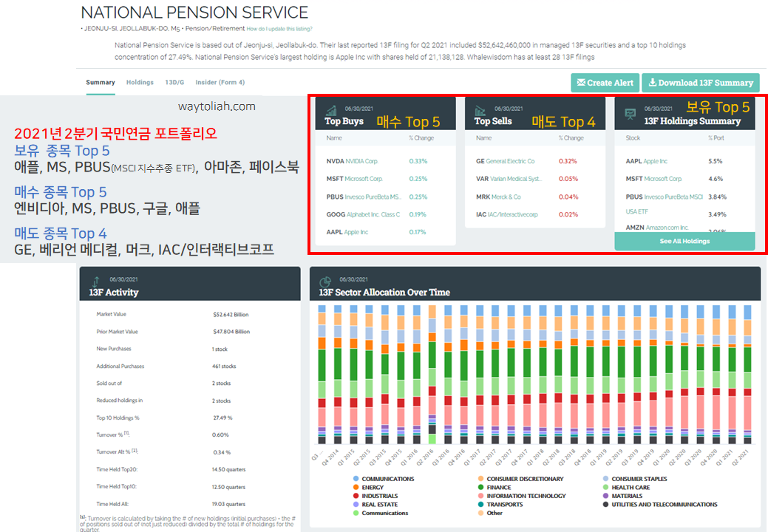Toggle lowercase Communications legend swatch
The image size is (768, 532).
356,513
